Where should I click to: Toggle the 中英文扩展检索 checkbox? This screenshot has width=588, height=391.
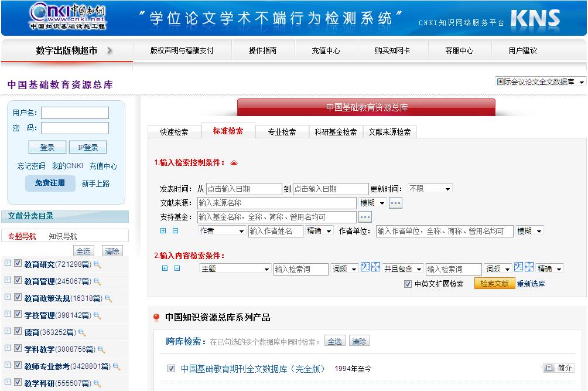click(408, 284)
